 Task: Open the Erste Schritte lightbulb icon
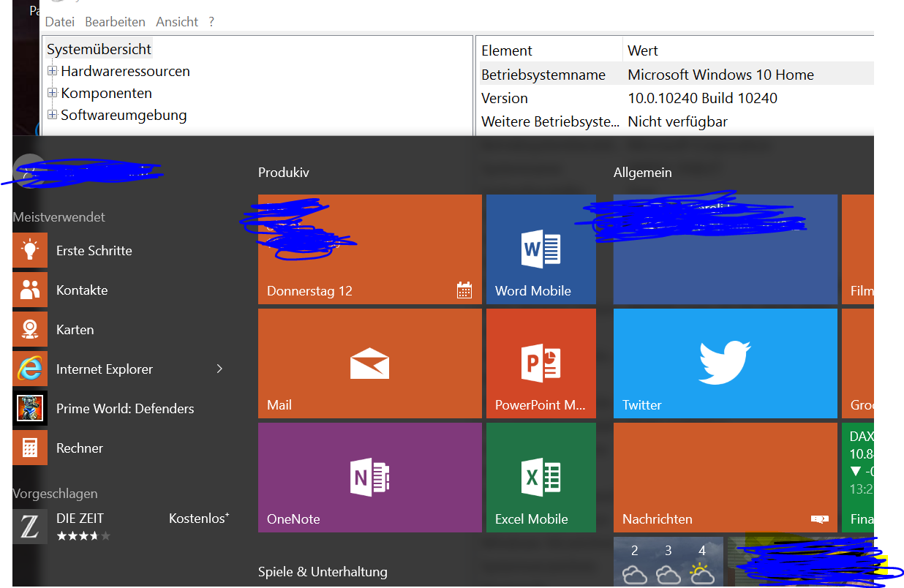pyautogui.click(x=30, y=250)
